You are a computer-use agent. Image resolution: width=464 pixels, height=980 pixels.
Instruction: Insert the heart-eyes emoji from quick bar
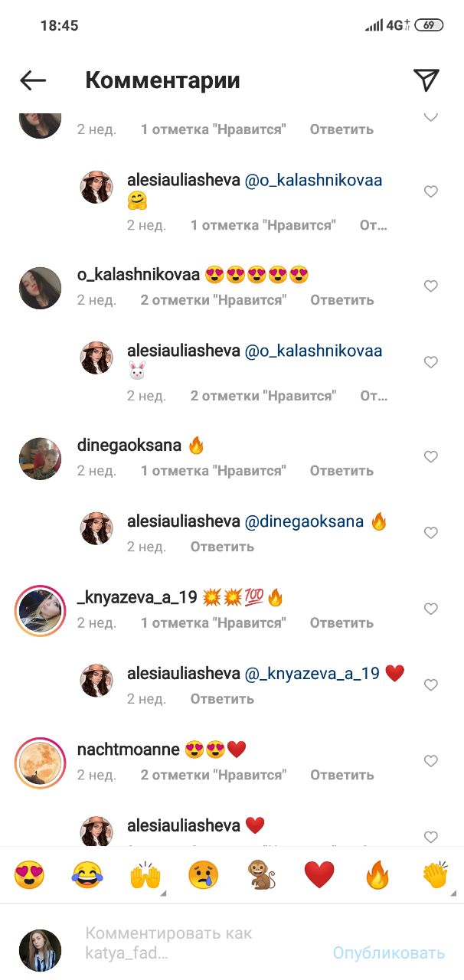click(29, 874)
